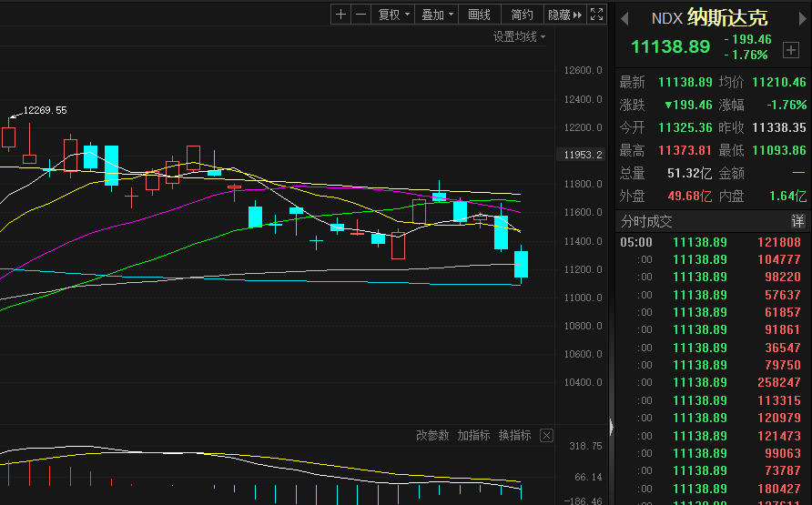
Task: Switch to 简约 simple mode
Action: point(523,15)
